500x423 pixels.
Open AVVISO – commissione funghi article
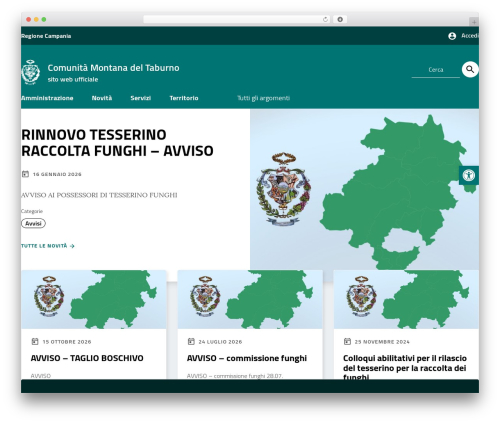click(247, 358)
